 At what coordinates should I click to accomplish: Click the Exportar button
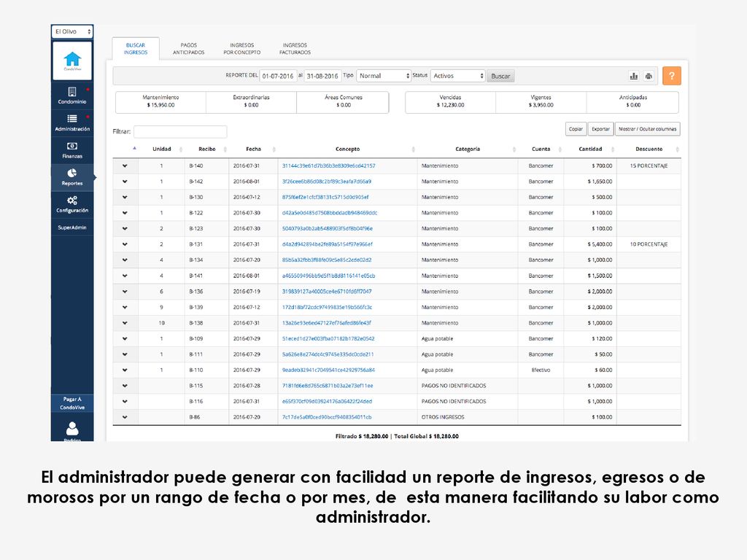(600, 129)
